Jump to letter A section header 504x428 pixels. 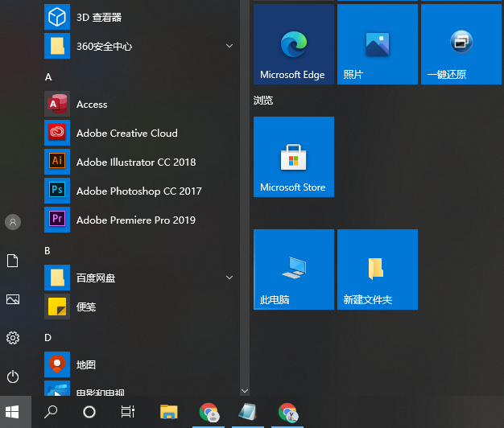pyautogui.click(x=48, y=76)
